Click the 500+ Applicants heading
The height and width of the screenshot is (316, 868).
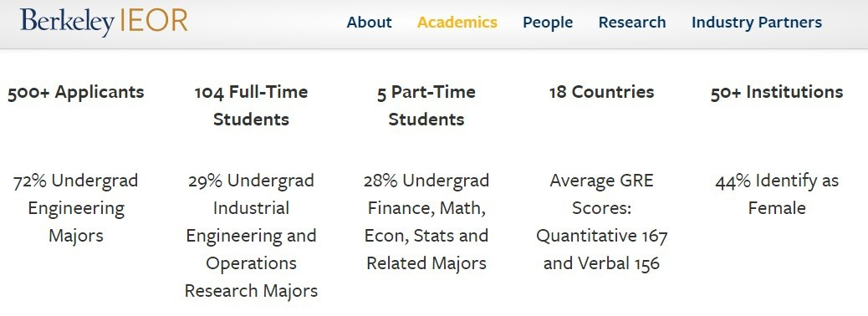point(76,92)
